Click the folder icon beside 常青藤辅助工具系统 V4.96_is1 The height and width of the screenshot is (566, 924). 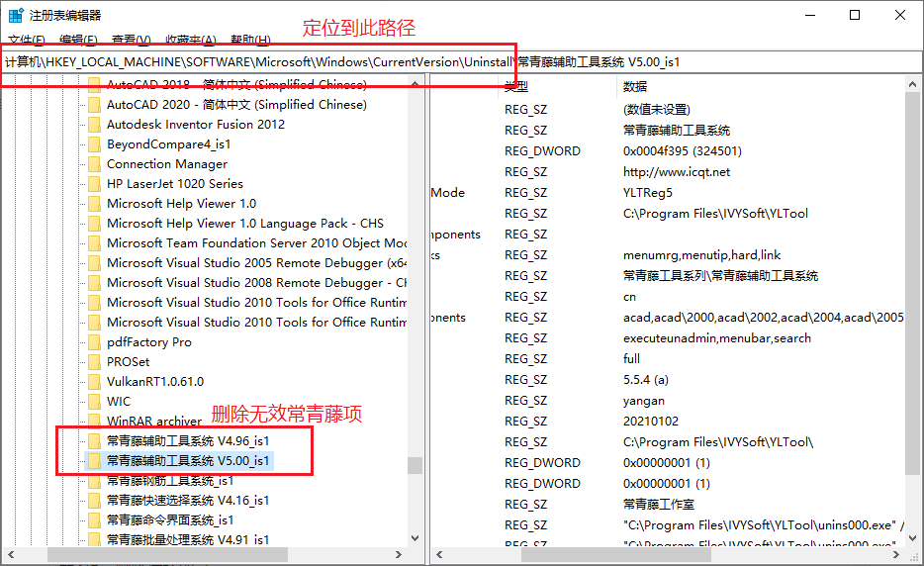[94, 441]
